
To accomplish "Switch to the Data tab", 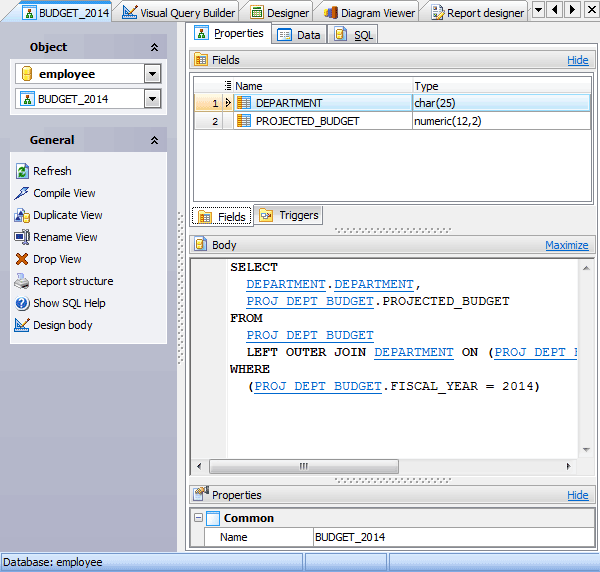I will pos(299,35).
